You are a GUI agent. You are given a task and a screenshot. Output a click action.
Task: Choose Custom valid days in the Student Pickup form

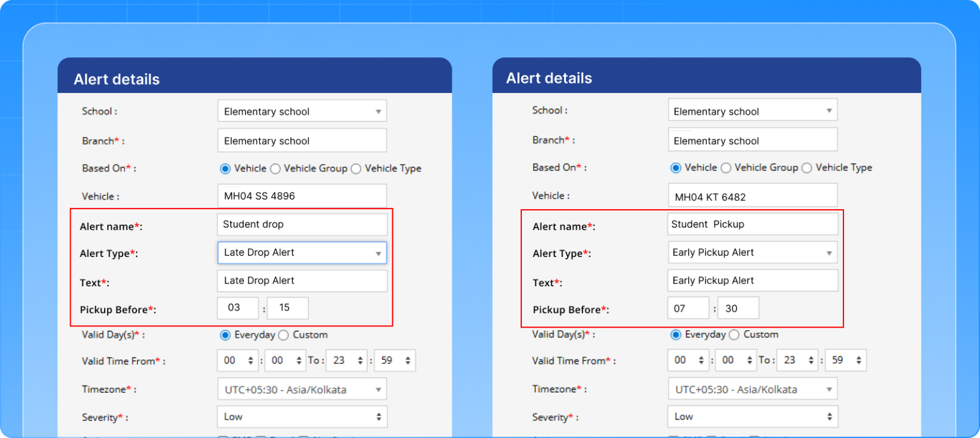coord(734,335)
